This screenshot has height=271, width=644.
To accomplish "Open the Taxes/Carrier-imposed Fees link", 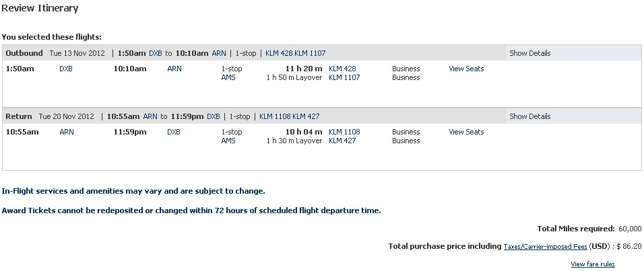I will pyautogui.click(x=545, y=247).
